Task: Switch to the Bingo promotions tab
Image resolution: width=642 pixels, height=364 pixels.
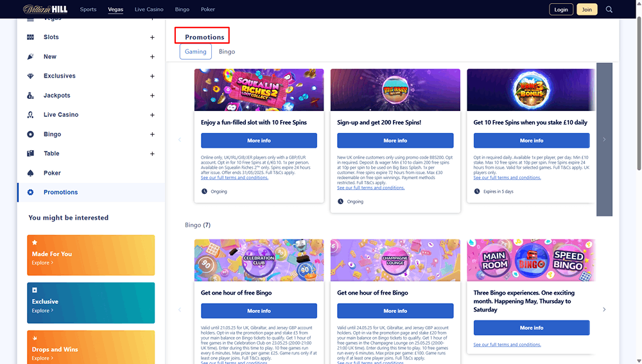Action: tap(227, 51)
